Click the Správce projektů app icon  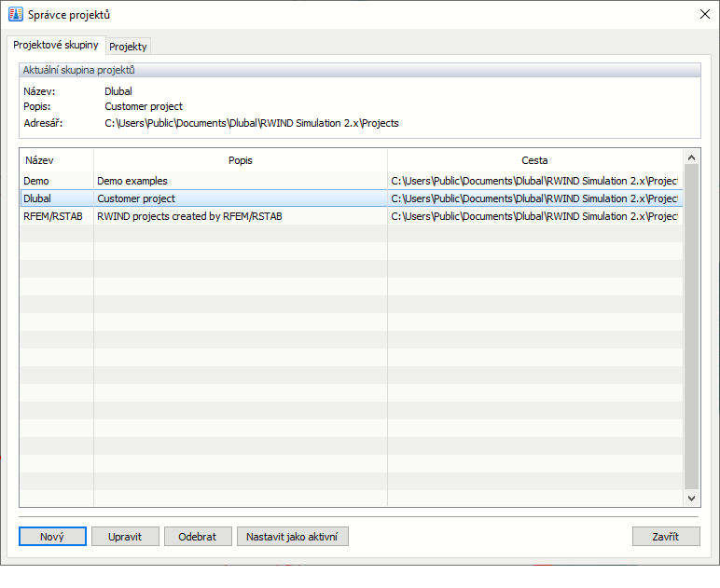pos(16,14)
